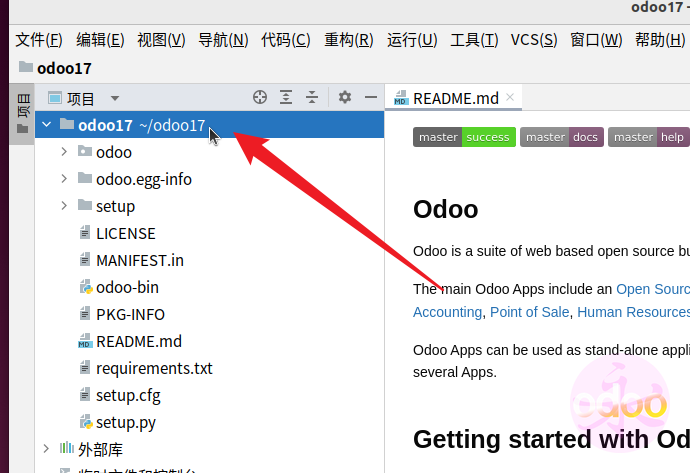The width and height of the screenshot is (690, 473).
Task: Click the external libraries icon
Action: [x=66, y=448]
